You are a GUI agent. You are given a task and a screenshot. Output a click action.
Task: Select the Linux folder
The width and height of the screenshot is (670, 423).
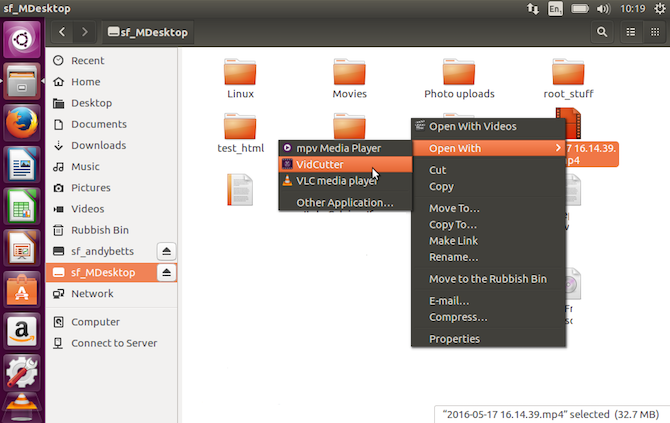tap(240, 79)
